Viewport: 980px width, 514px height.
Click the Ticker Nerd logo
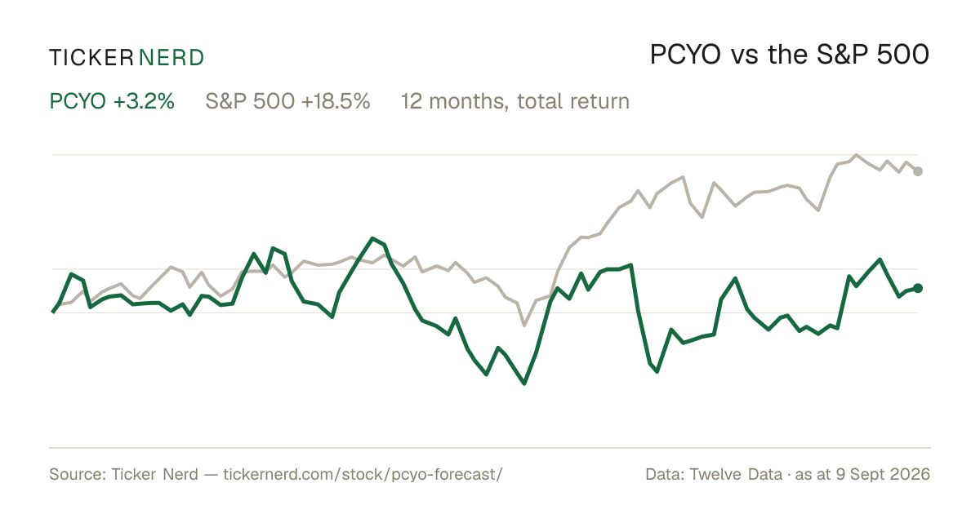click(127, 57)
